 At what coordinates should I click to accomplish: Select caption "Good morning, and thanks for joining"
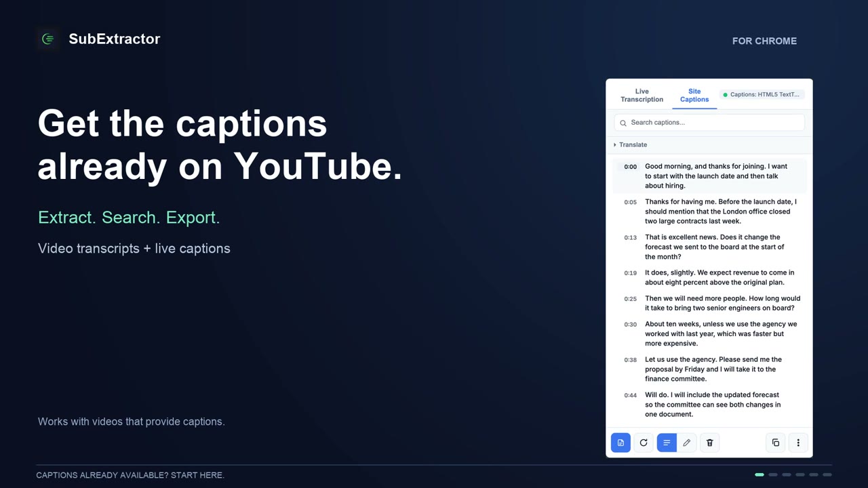coord(717,176)
